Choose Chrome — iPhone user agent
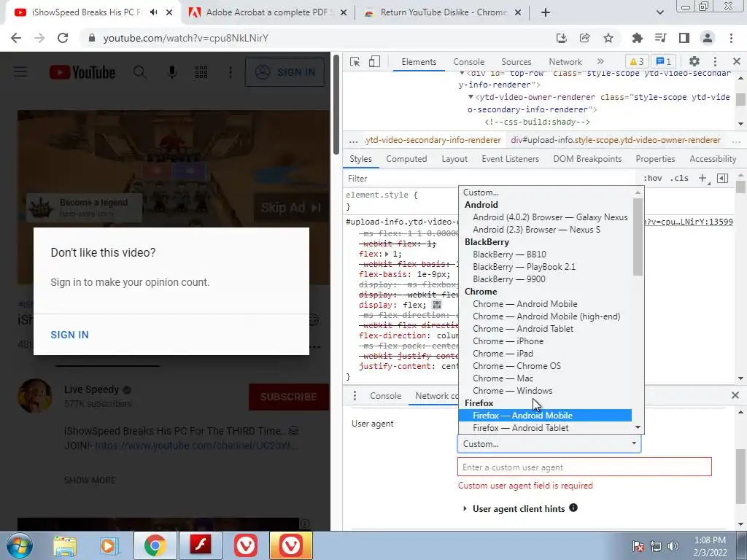 [545, 341]
